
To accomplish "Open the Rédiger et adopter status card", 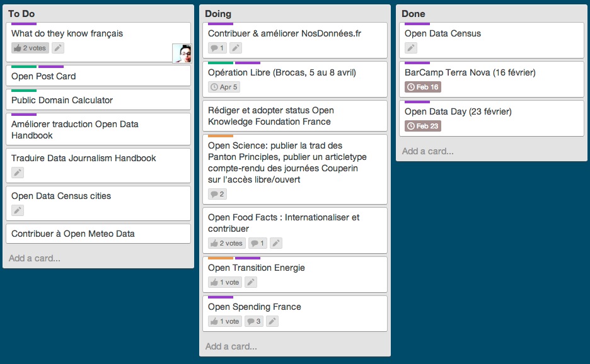I will (271, 116).
